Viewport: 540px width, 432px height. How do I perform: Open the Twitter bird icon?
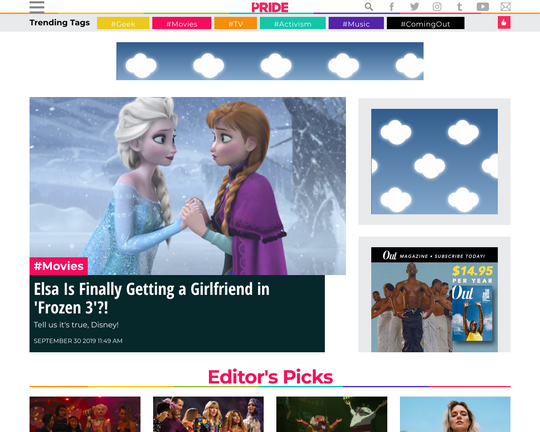[x=415, y=7]
